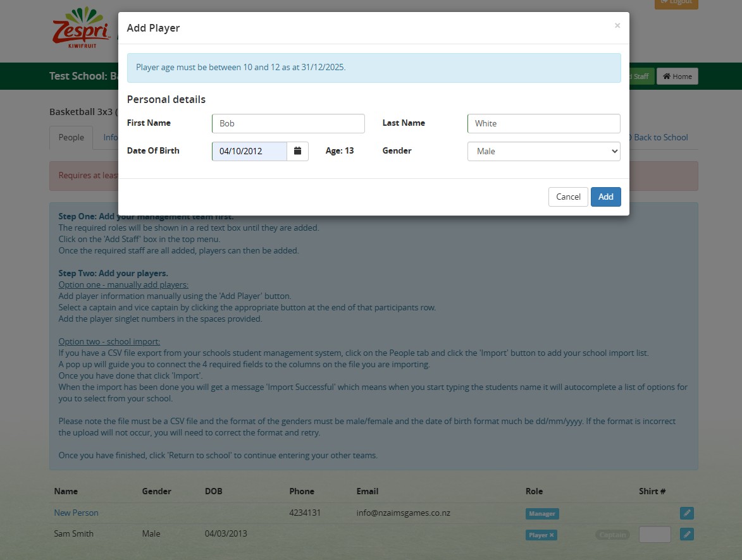Toggle the Captain badge for Sam Smith
The height and width of the screenshot is (560, 742).
click(612, 535)
